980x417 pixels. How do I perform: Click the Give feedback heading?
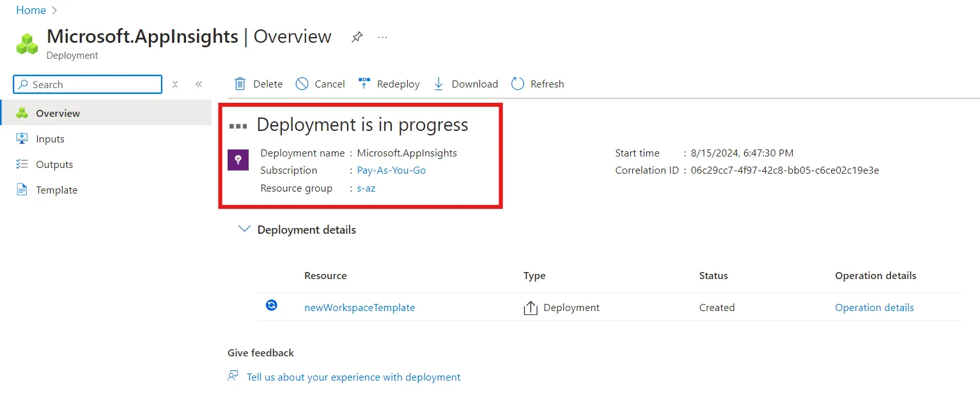[261, 353]
